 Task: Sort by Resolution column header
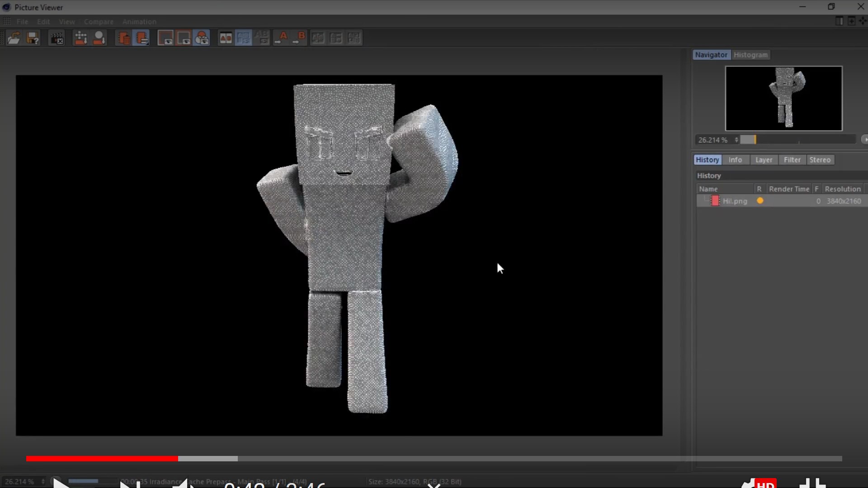pyautogui.click(x=843, y=189)
